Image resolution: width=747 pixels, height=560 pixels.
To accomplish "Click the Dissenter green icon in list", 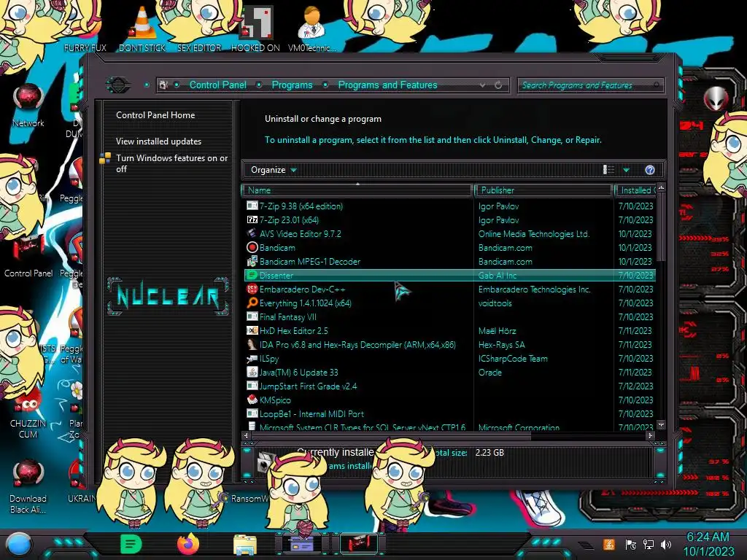I will [252, 275].
